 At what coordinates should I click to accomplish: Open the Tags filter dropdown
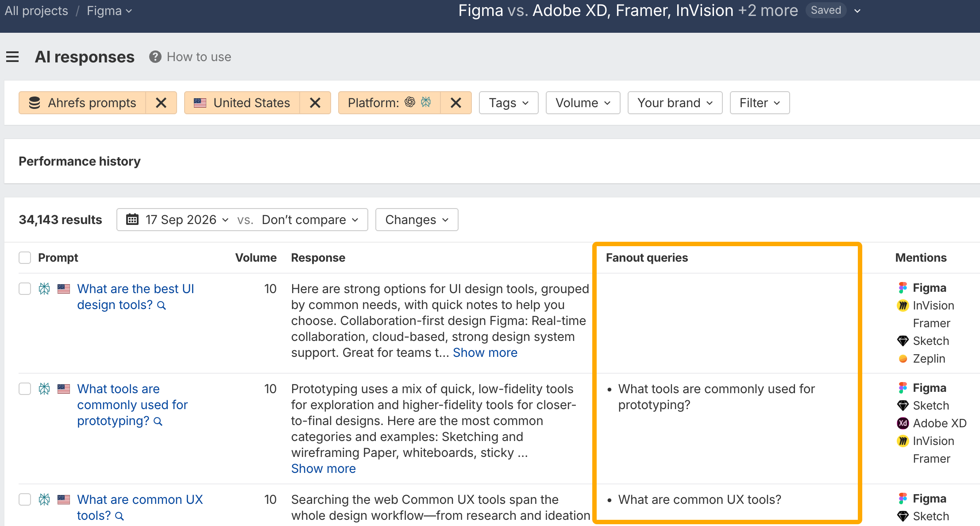(509, 103)
